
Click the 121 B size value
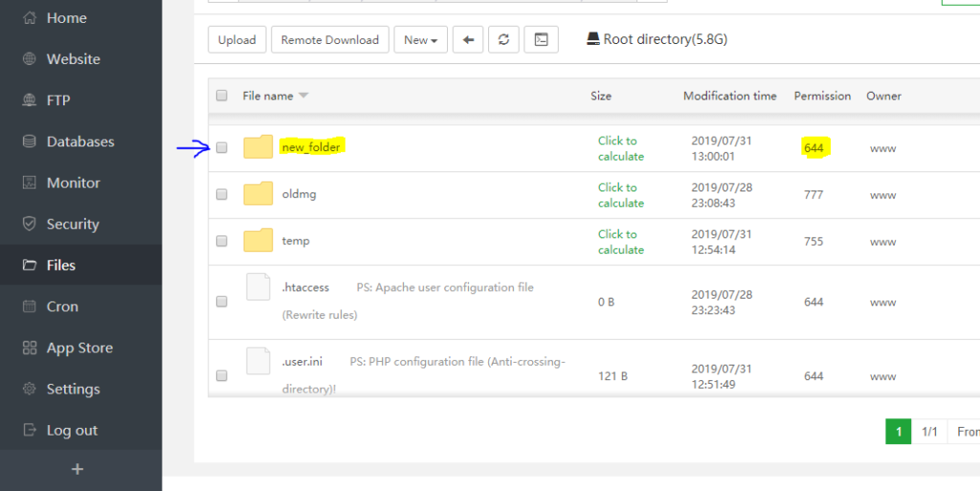tap(612, 376)
